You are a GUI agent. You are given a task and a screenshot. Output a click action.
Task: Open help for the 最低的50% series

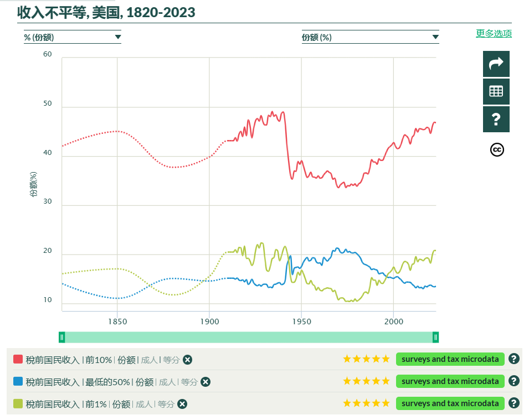click(515, 381)
